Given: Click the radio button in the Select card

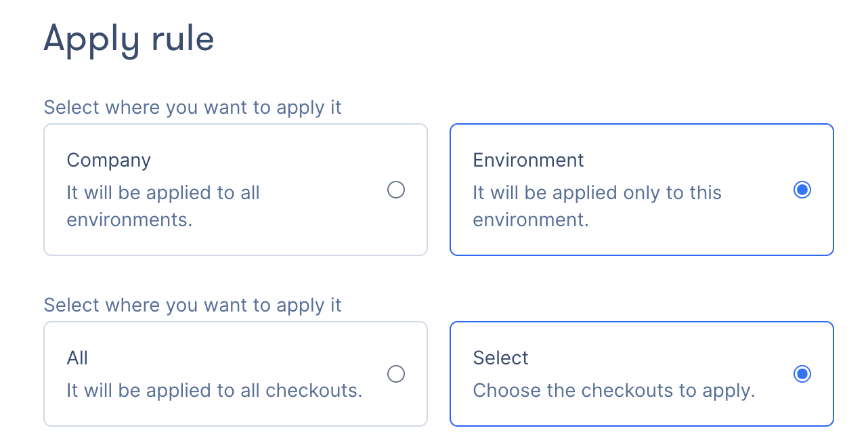Looking at the screenshot, I should tap(802, 374).
